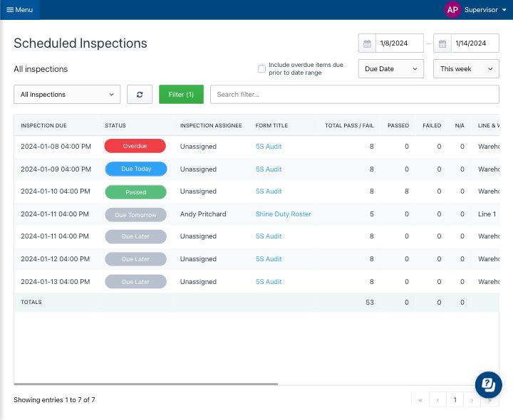Open calendar icon for end date
513x420 pixels.
pos(442,43)
